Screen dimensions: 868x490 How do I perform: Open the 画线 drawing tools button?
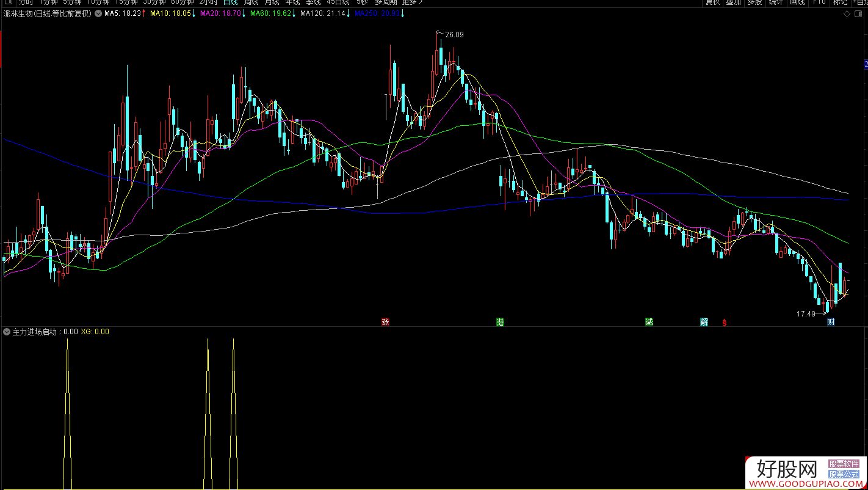(x=797, y=2)
